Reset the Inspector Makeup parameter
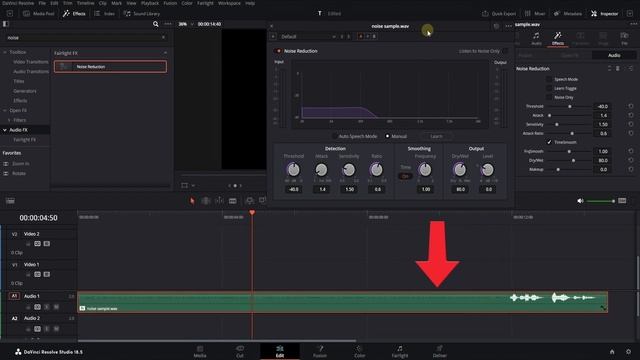This screenshot has width=640, height=360. pos(631,169)
